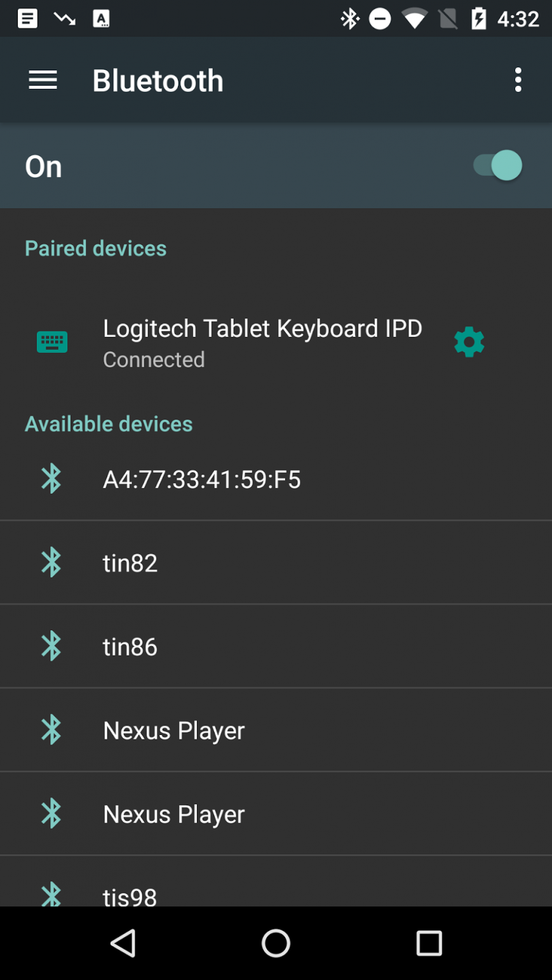Pair with device A4:77:33:41:59:F5
This screenshot has height=980, width=552.
point(276,479)
